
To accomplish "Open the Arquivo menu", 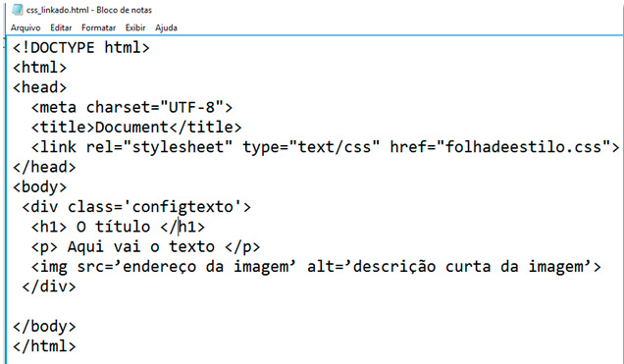I will coord(26,27).
